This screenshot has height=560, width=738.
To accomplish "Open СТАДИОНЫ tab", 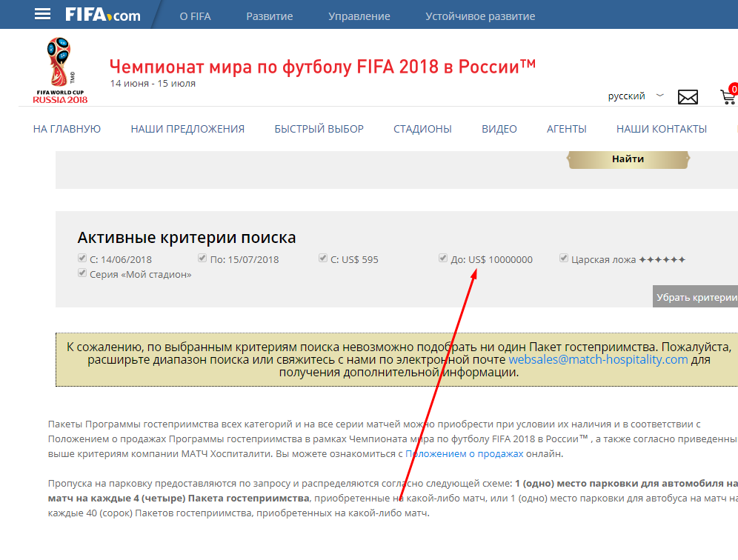I will click(x=422, y=129).
